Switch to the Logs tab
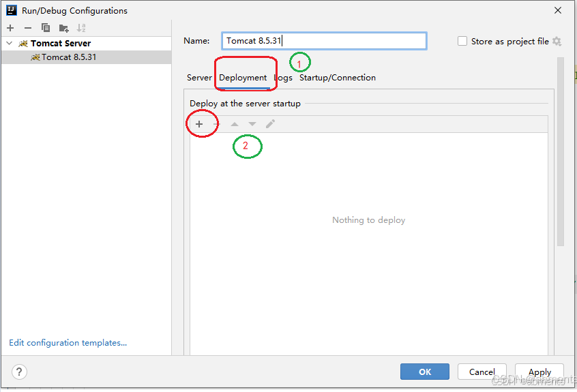 point(283,78)
